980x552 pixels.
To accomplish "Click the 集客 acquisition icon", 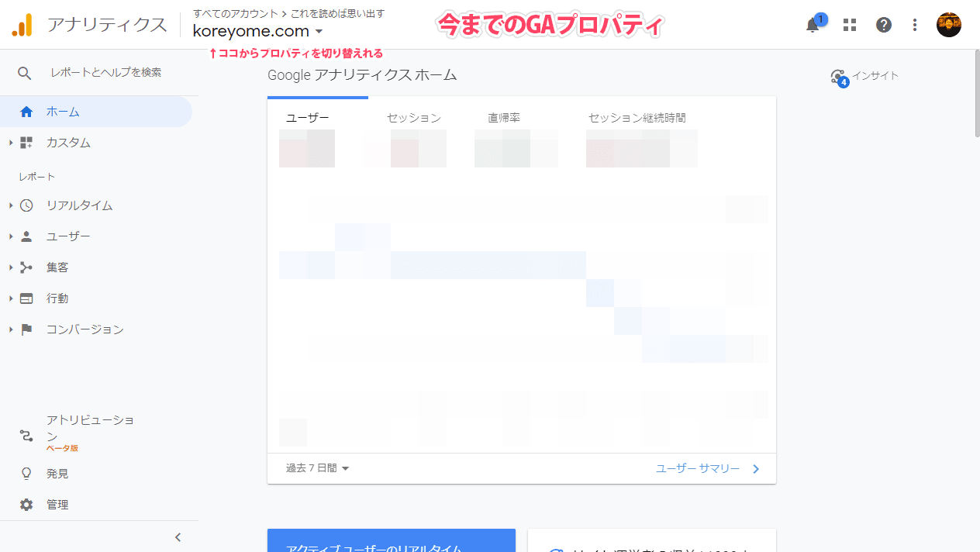I will (26, 267).
